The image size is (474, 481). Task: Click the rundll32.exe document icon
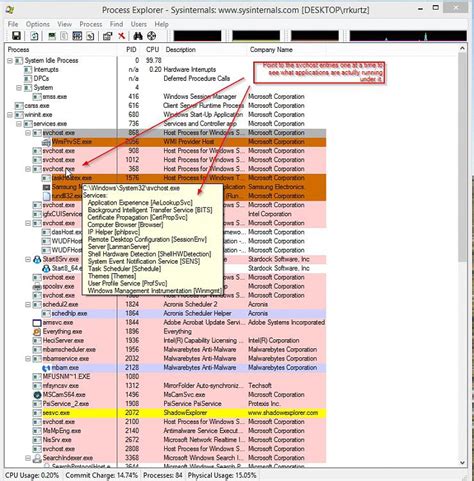46,196
